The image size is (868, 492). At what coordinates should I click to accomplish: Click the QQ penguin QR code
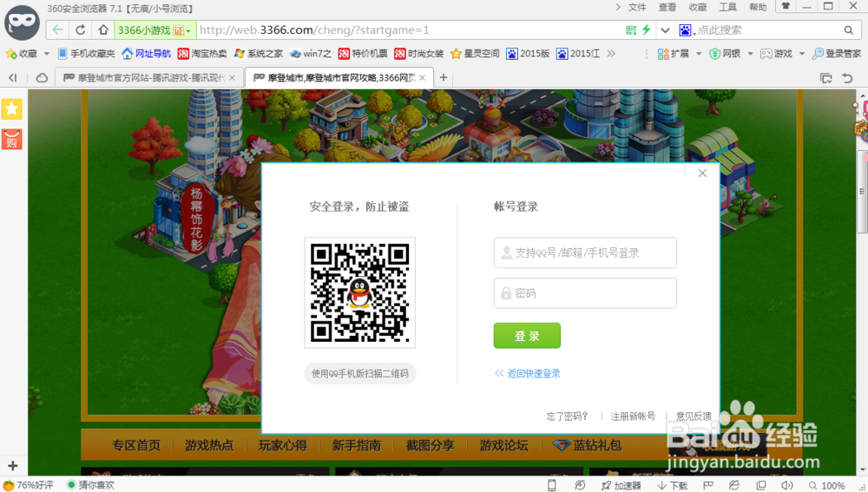click(360, 292)
